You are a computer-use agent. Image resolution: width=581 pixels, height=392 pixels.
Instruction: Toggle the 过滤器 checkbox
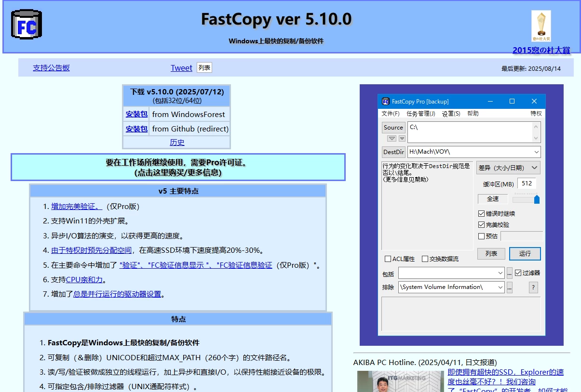click(518, 273)
